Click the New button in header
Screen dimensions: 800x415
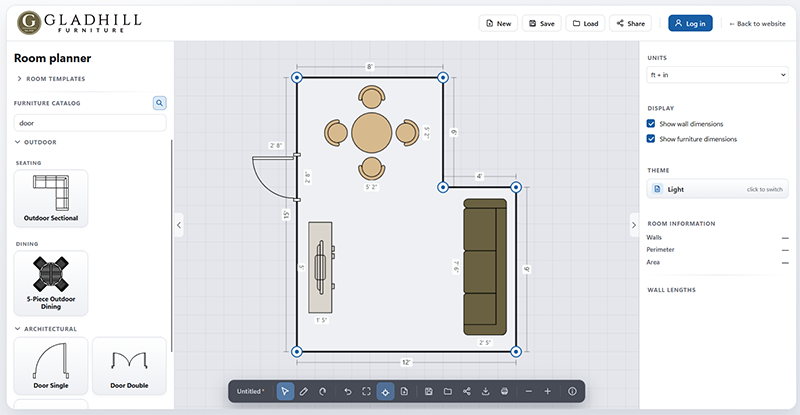(498, 23)
